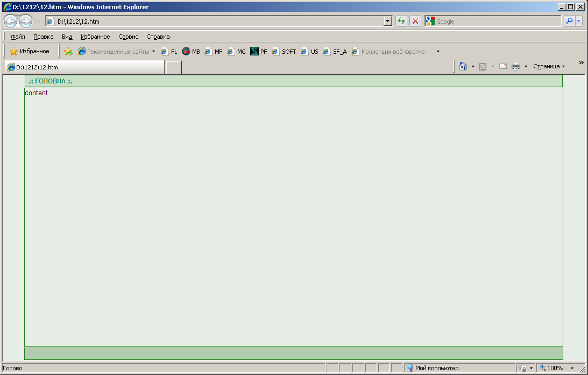The height and width of the screenshot is (375, 588).
Task: Open the Сервис menu
Action: (128, 37)
